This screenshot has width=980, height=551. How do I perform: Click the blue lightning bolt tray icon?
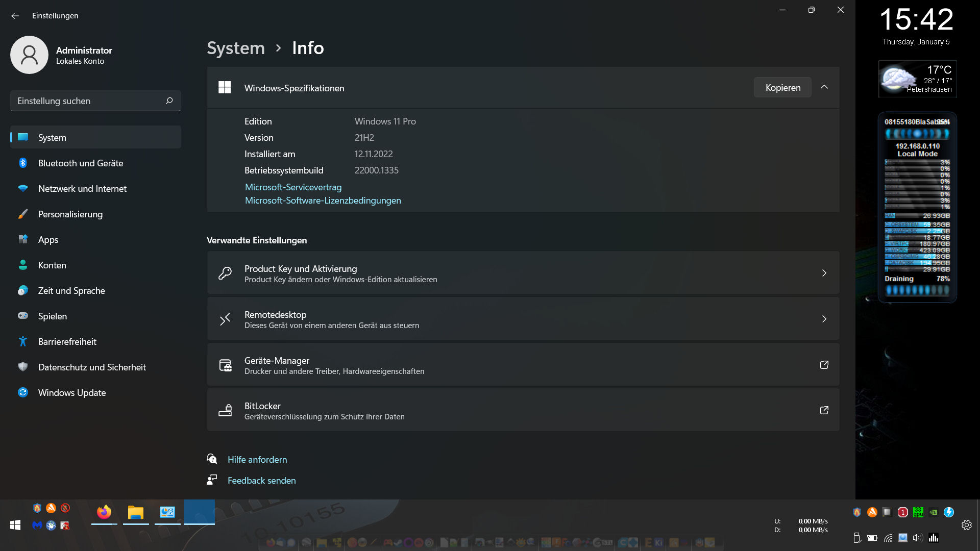[x=949, y=512]
